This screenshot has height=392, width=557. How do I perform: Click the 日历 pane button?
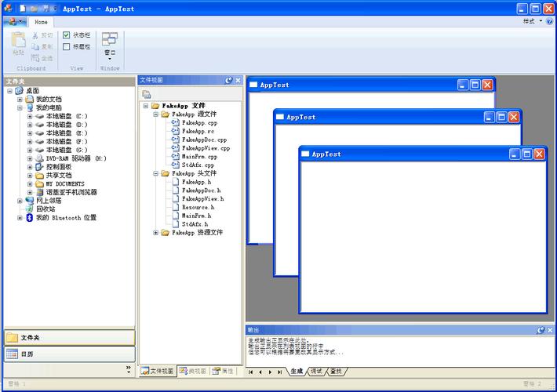[70, 354]
